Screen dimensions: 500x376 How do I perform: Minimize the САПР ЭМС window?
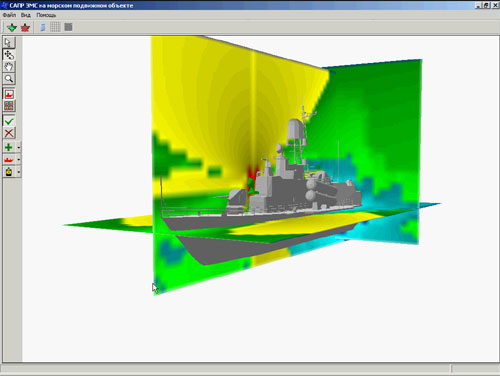pyautogui.click(x=478, y=5)
